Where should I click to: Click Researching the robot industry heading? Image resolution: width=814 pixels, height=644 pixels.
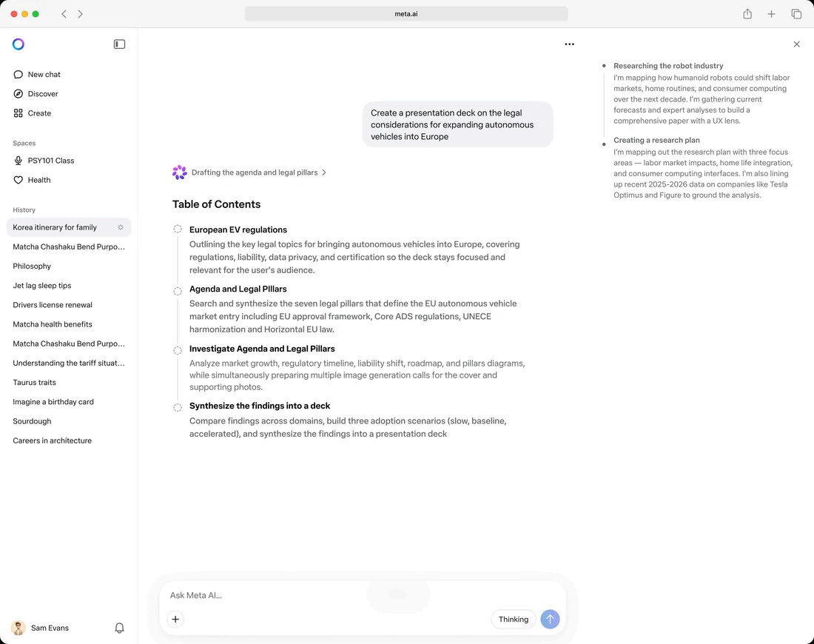[668, 66]
